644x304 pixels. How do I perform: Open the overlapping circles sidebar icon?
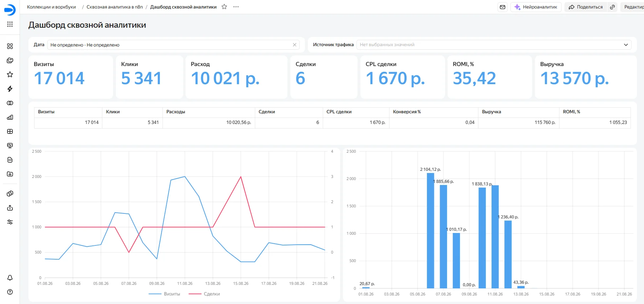(x=10, y=103)
